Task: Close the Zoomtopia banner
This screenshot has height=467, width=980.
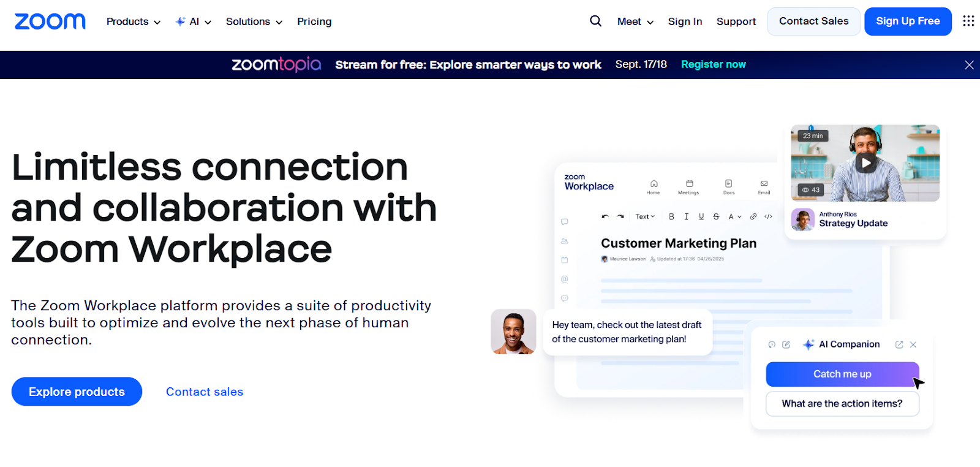Action: click(x=969, y=65)
